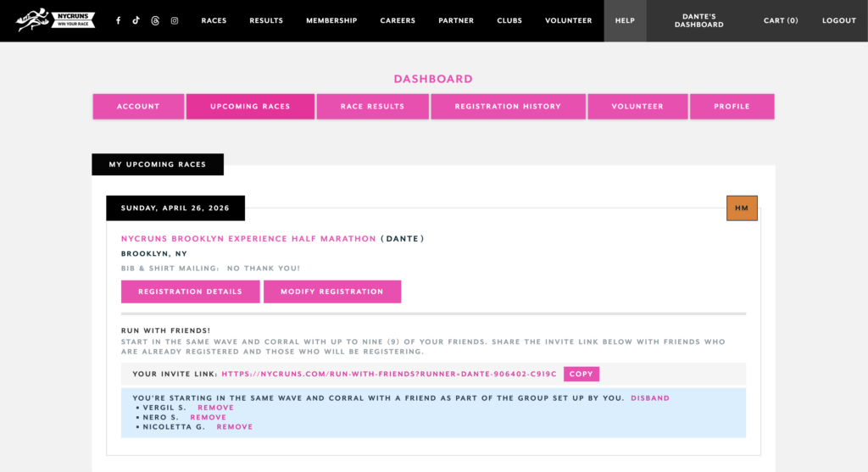Switch to the Profile tab
Screen dimensions: 868x472
tap(732, 107)
